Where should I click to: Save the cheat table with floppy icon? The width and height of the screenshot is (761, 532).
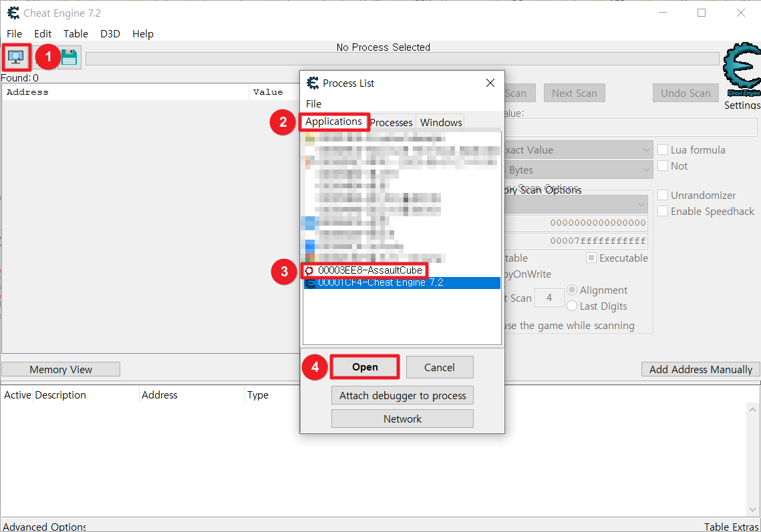[69, 57]
